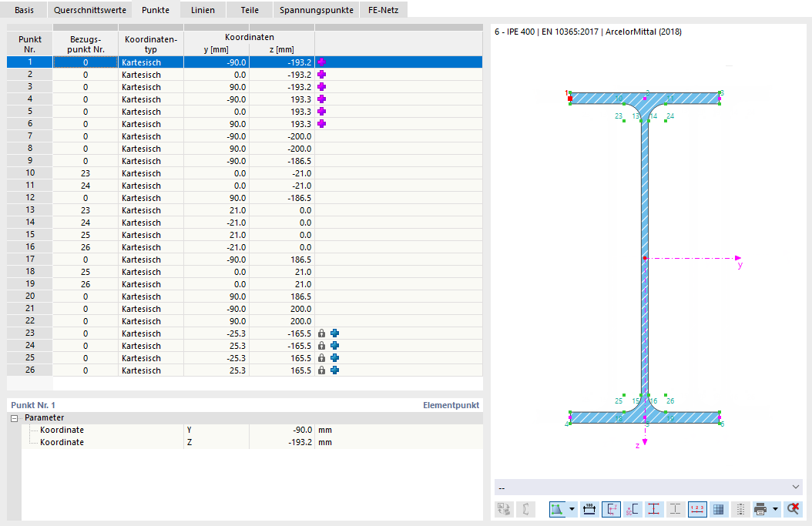
Task: Select the Punkte tab
Action: click(156, 10)
